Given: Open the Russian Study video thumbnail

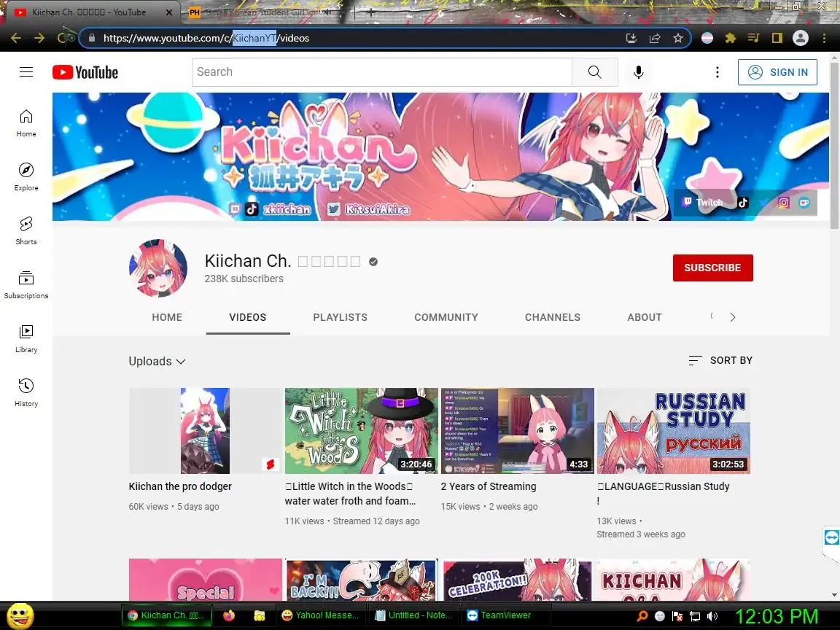Looking at the screenshot, I should coord(674,431).
